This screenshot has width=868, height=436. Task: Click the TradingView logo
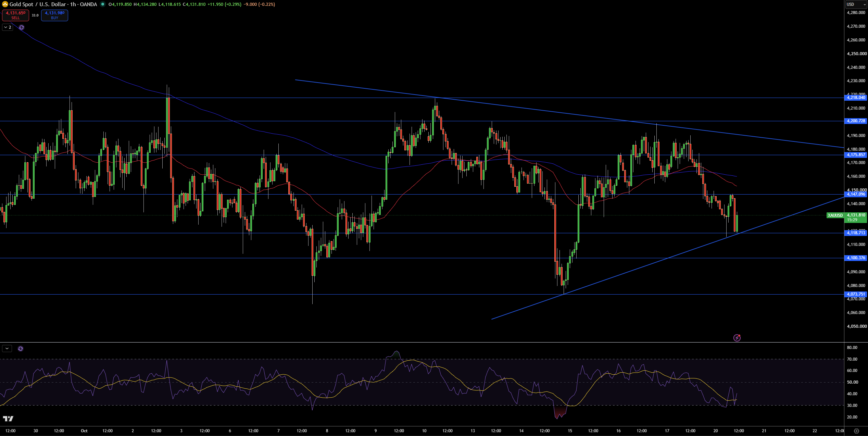(8, 419)
